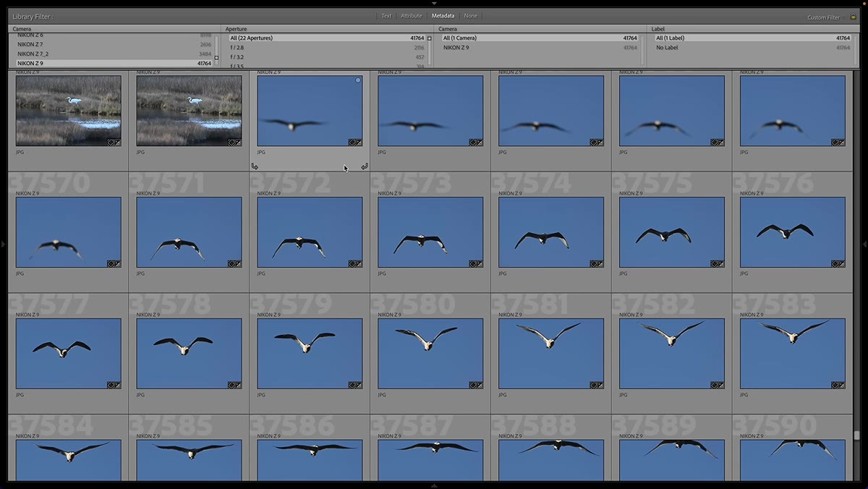Click the keyword badge on photo 37577
The image size is (868, 489).
coord(111,386)
